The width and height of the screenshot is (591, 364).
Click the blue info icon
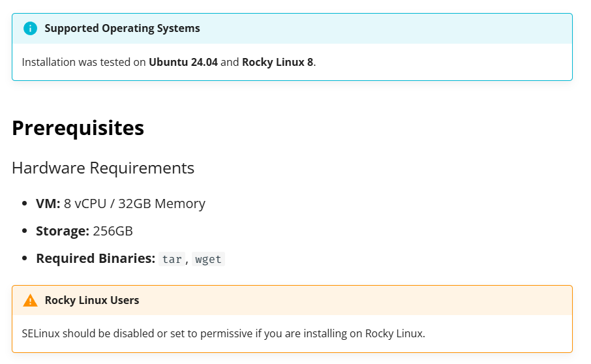click(x=30, y=29)
